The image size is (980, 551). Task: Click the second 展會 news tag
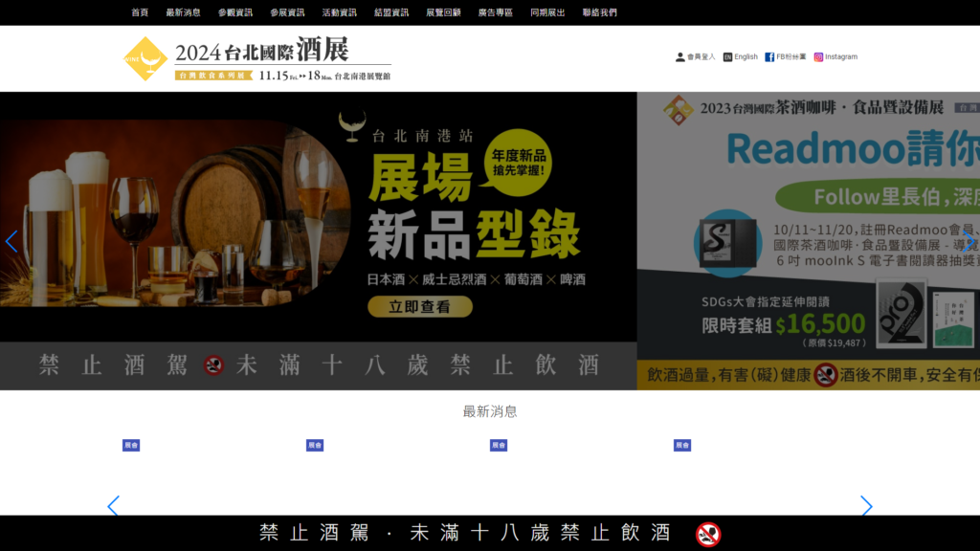tap(315, 446)
